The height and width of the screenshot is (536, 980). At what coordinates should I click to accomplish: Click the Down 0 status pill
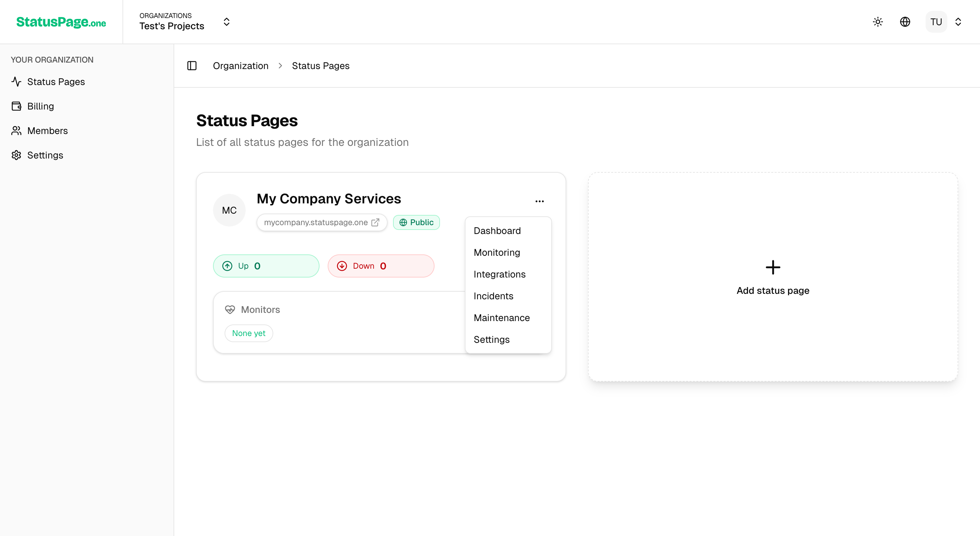point(381,266)
